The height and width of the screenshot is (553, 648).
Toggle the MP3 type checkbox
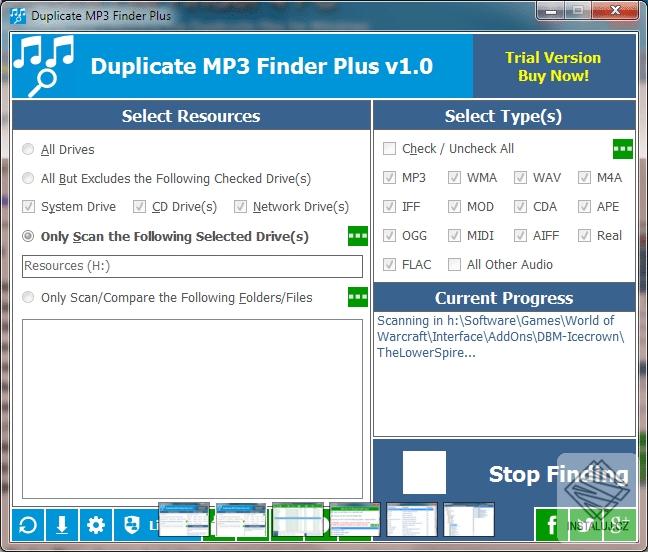coord(389,177)
